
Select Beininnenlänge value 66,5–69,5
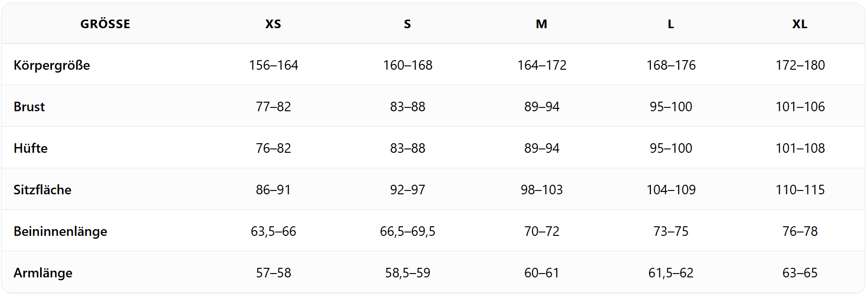coord(408,231)
